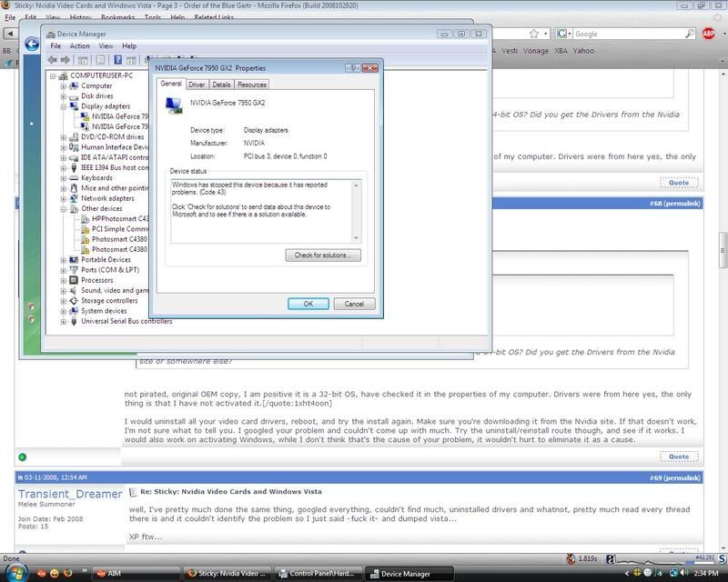
Task: Select the Ports (COM & LPT) icon
Action: (x=74, y=270)
